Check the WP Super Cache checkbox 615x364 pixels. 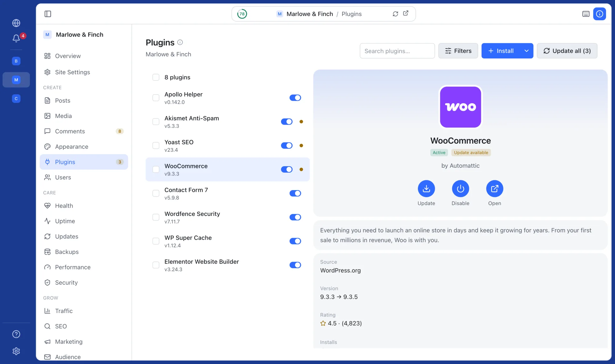pos(156,241)
